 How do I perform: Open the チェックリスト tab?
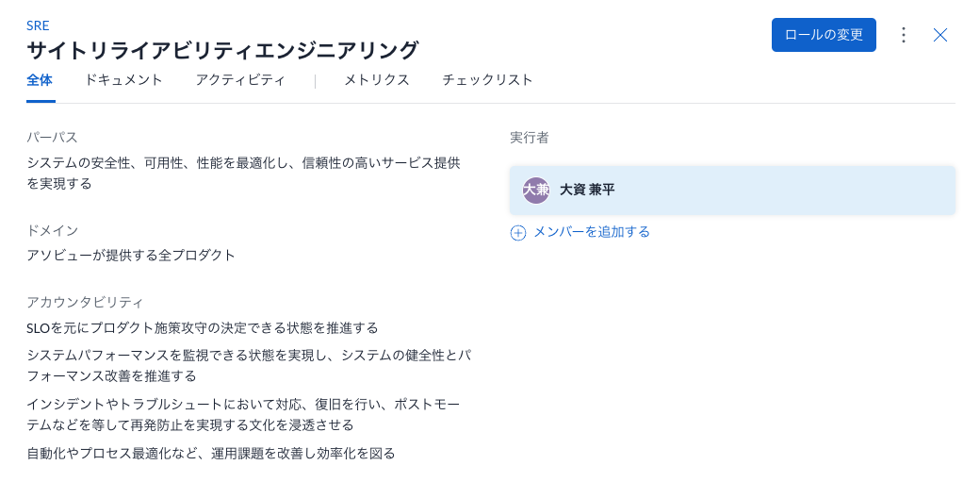[x=487, y=80]
